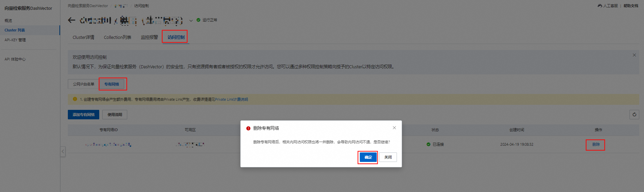Collapse the left sidebar with arrow handle

pos(63,151)
